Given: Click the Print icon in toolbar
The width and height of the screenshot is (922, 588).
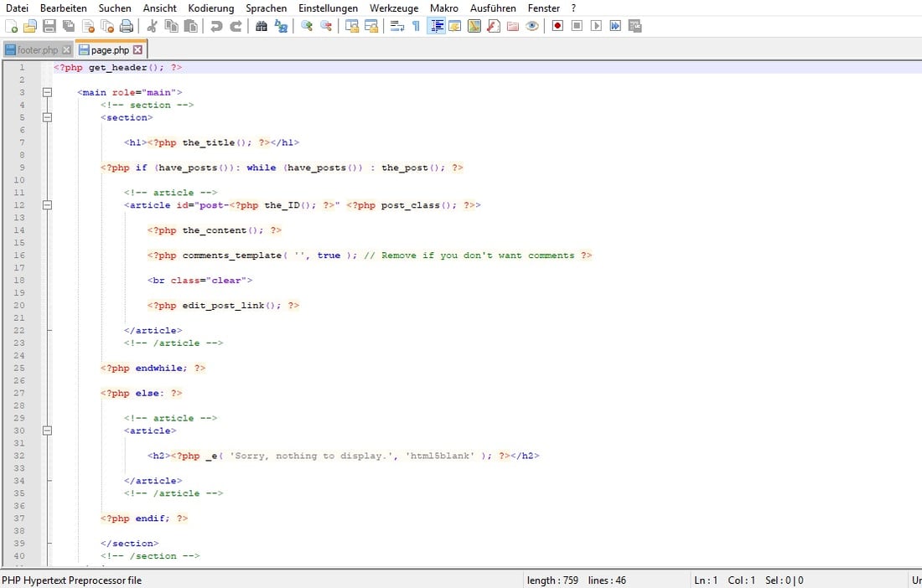Looking at the screenshot, I should tap(127, 27).
